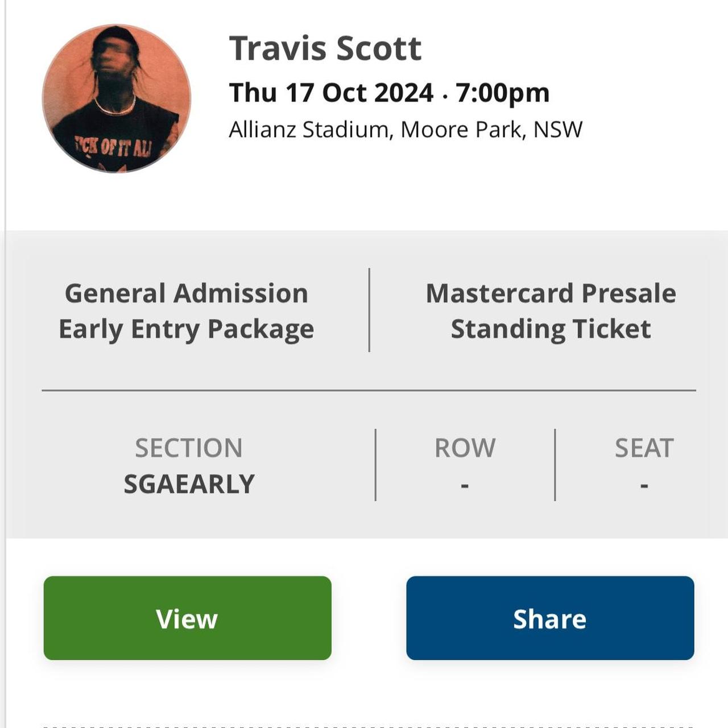Click the SGAEARLY section label
728x728 pixels.
188,485
